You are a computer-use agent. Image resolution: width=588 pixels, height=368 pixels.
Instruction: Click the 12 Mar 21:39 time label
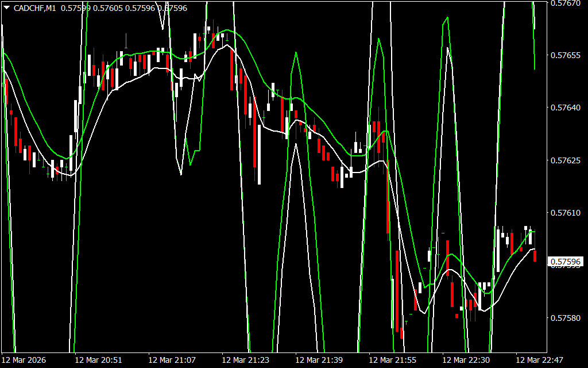tap(319, 360)
